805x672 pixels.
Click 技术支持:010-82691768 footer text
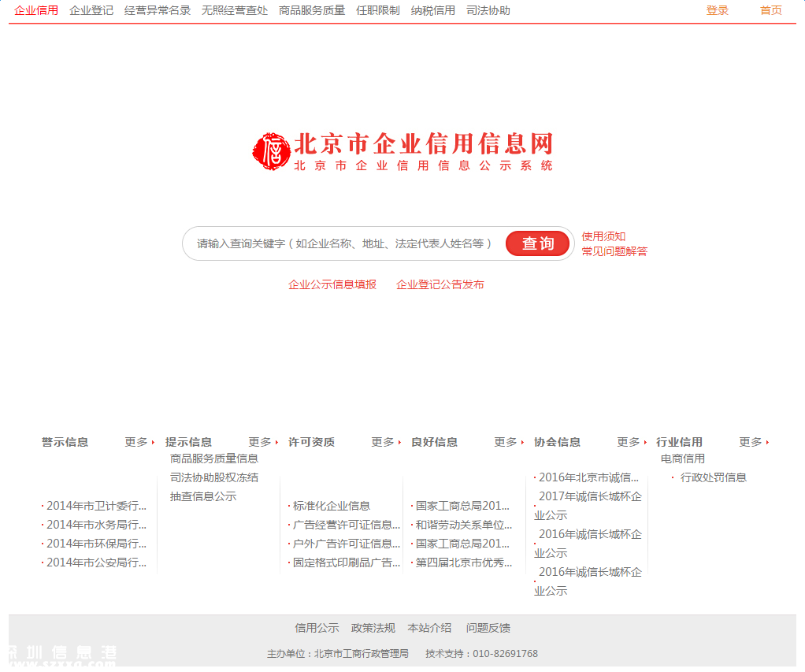click(x=481, y=654)
